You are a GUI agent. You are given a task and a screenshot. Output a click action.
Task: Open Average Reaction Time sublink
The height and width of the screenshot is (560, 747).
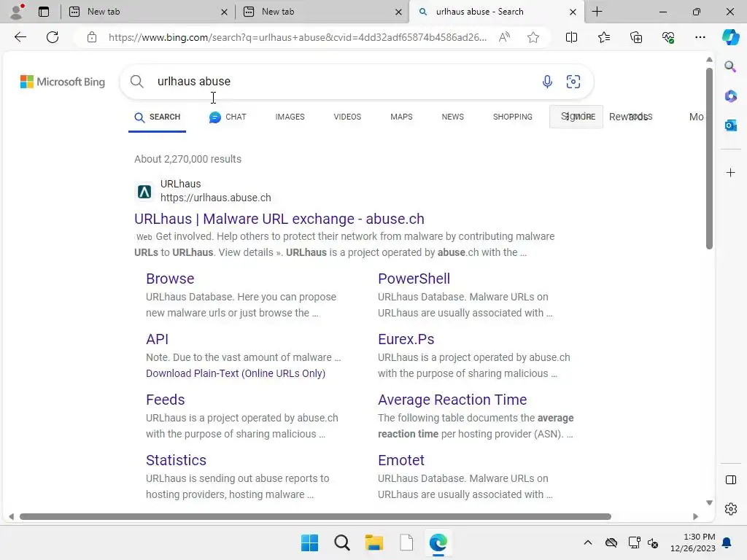coord(452,400)
